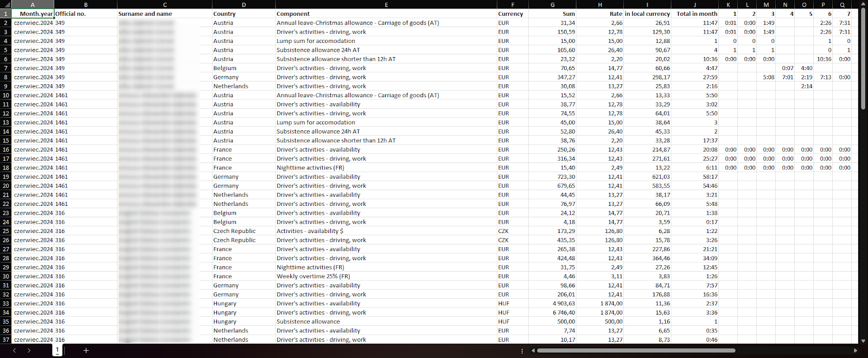868x358 pixels.
Task: Select column E header
Action: (386, 4)
